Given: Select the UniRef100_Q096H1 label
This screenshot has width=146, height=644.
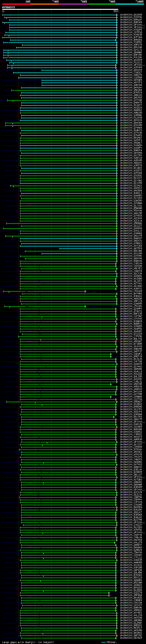Looking at the screenshot, I should (131, 276).
